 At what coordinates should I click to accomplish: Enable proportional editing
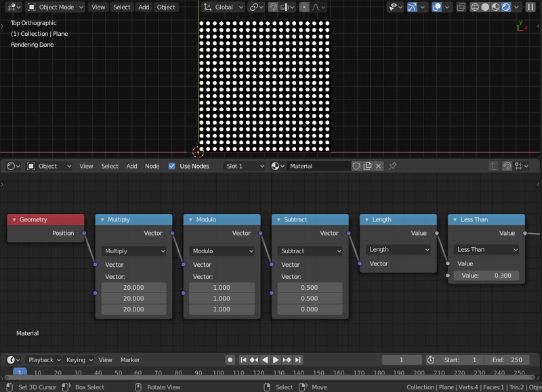(x=304, y=7)
